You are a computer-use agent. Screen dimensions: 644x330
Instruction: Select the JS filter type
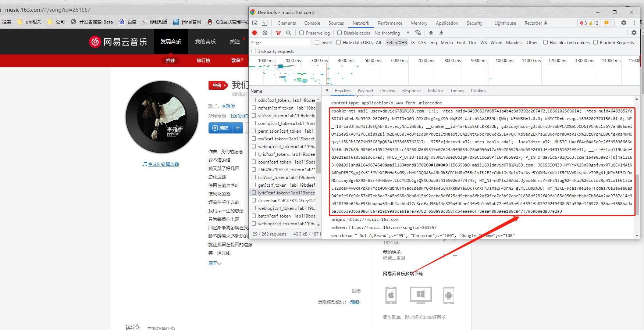click(x=413, y=42)
